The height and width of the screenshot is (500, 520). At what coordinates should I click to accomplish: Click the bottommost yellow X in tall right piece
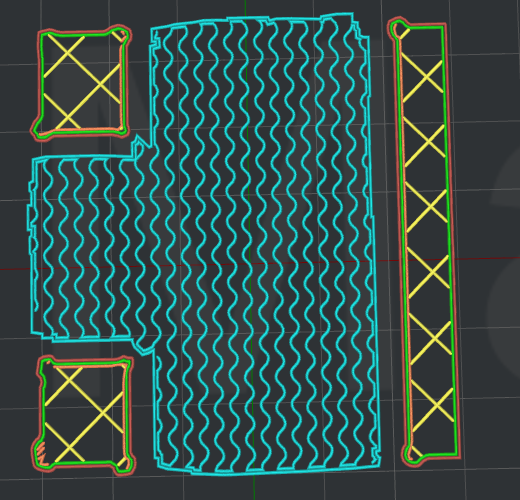(x=432, y=405)
